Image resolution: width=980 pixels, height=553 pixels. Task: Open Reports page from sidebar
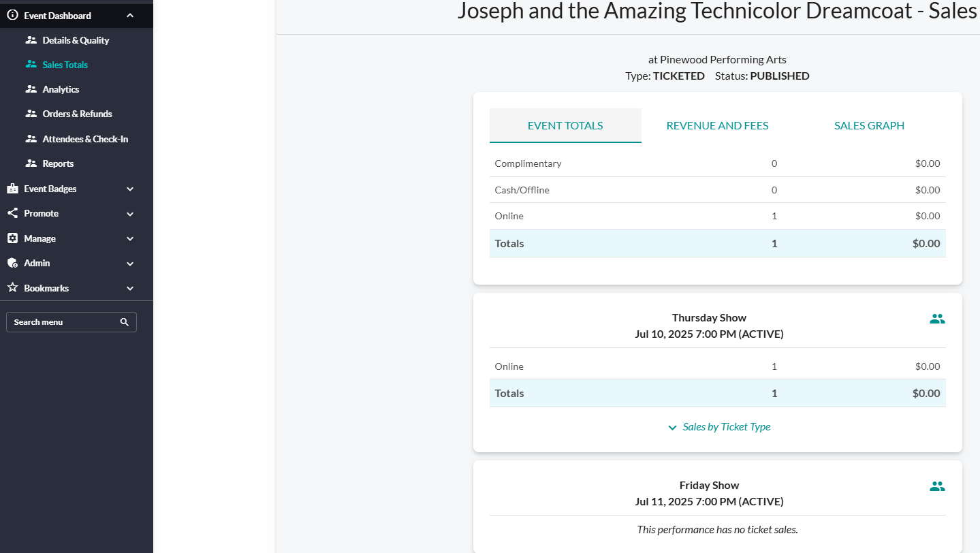tap(58, 163)
